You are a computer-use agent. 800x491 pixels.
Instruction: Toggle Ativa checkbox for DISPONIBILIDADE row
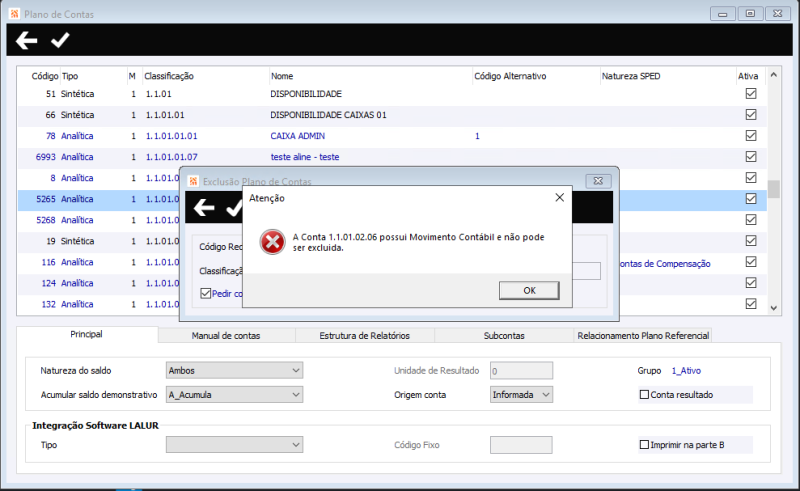point(751,93)
